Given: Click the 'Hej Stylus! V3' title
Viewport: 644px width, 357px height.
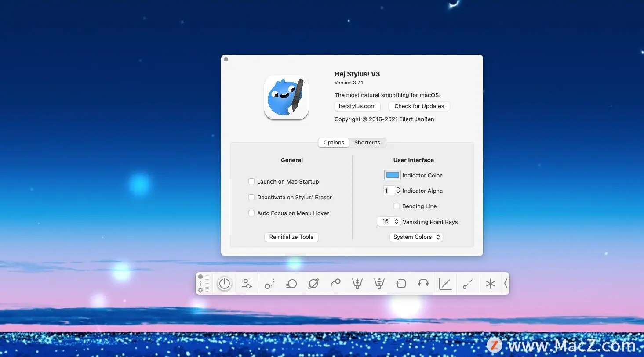Looking at the screenshot, I should [357, 74].
